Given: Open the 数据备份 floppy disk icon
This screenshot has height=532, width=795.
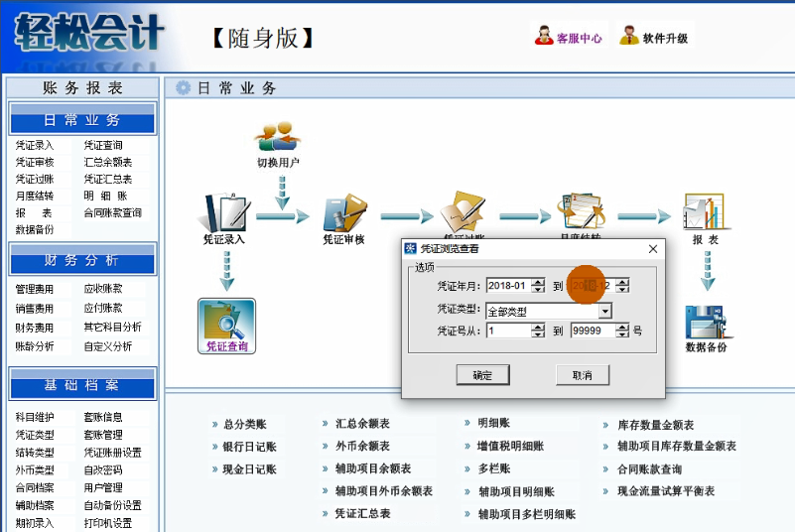Looking at the screenshot, I should click(707, 329).
